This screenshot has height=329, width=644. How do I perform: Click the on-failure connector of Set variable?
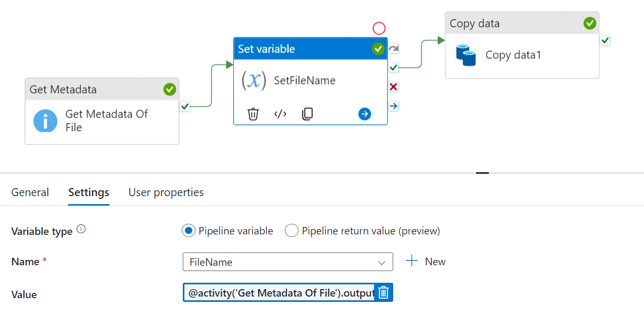[x=394, y=87]
